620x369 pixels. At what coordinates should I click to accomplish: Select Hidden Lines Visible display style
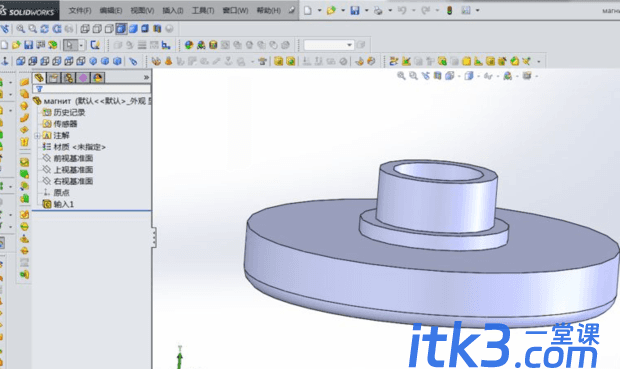(97, 29)
